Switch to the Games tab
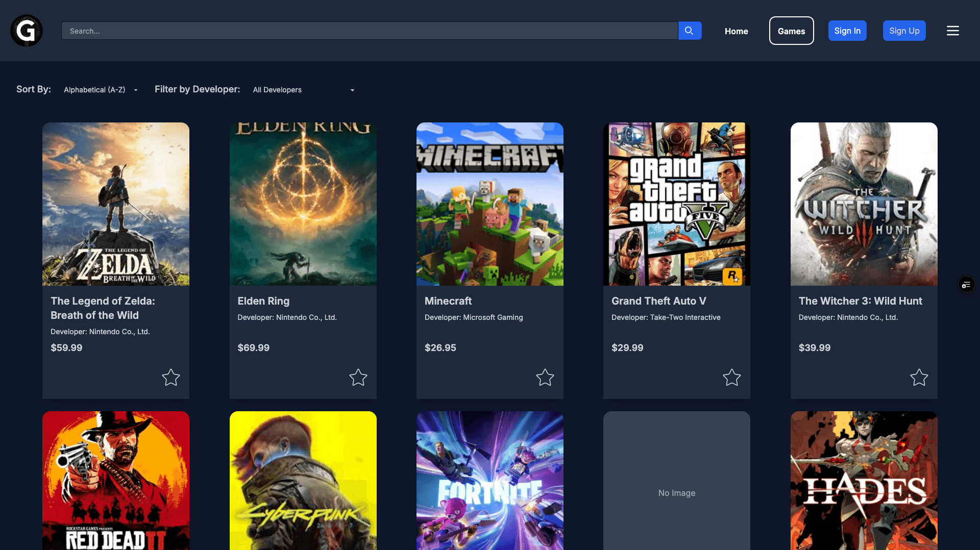This screenshot has width=980, height=550. [x=791, y=31]
